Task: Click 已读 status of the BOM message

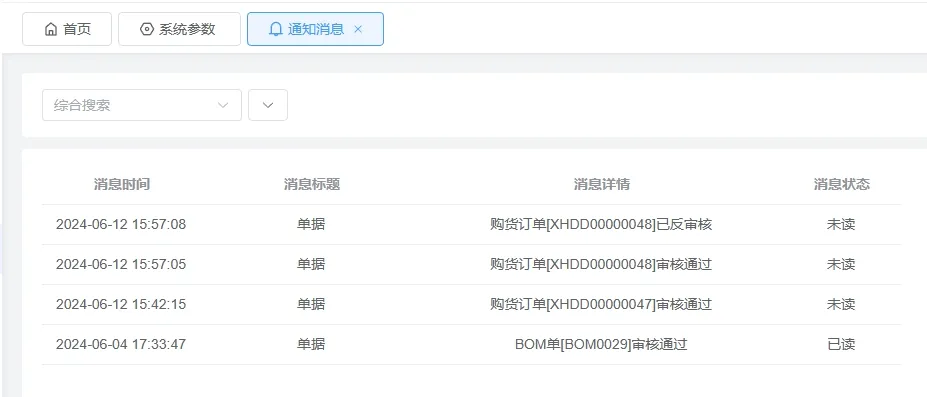Action: point(841,344)
